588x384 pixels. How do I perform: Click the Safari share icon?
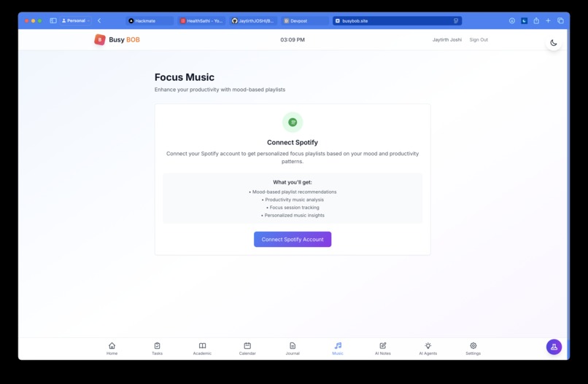pyautogui.click(x=536, y=20)
